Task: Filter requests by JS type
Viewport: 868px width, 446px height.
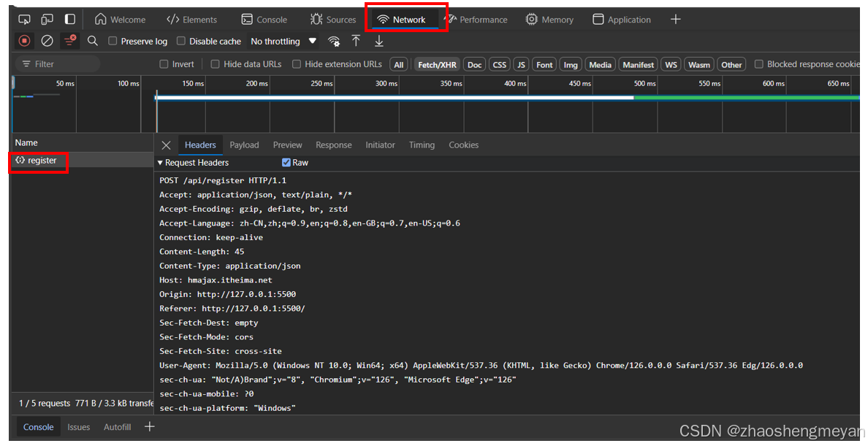Action: pyautogui.click(x=521, y=65)
